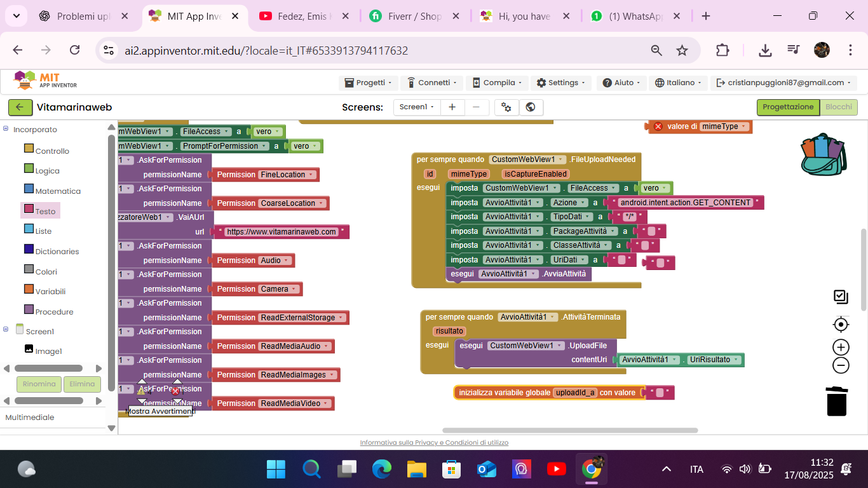Zoom in with the plus circle icon

[x=841, y=347]
